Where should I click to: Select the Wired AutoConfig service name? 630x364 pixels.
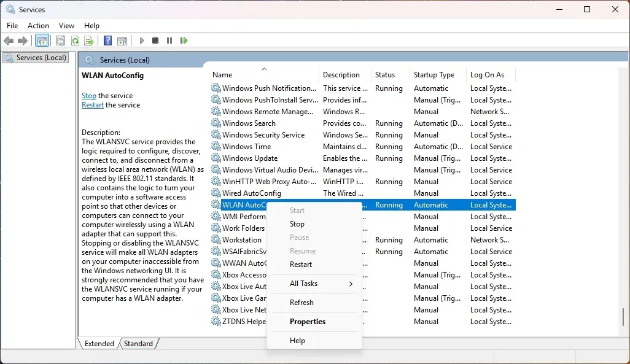[x=252, y=193]
